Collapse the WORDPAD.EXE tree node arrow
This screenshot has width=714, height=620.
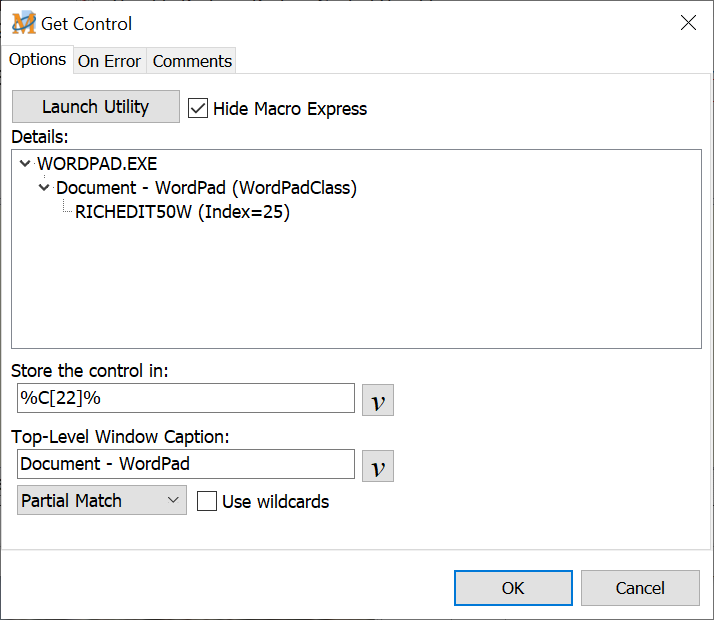(25, 164)
